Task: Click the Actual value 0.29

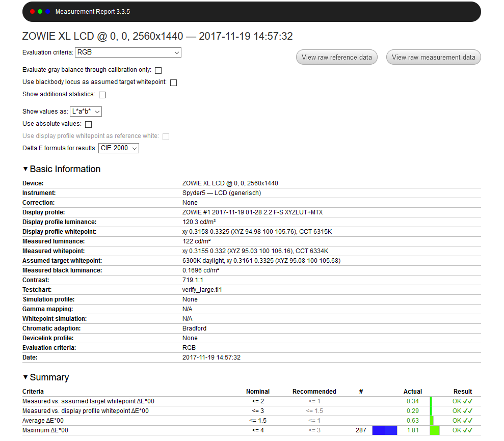Action: (x=412, y=410)
